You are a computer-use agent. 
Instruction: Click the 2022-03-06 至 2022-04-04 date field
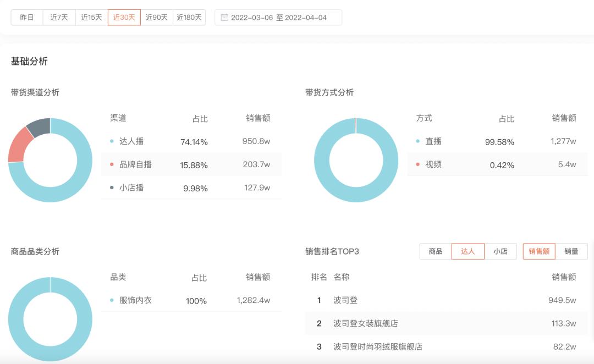click(280, 17)
